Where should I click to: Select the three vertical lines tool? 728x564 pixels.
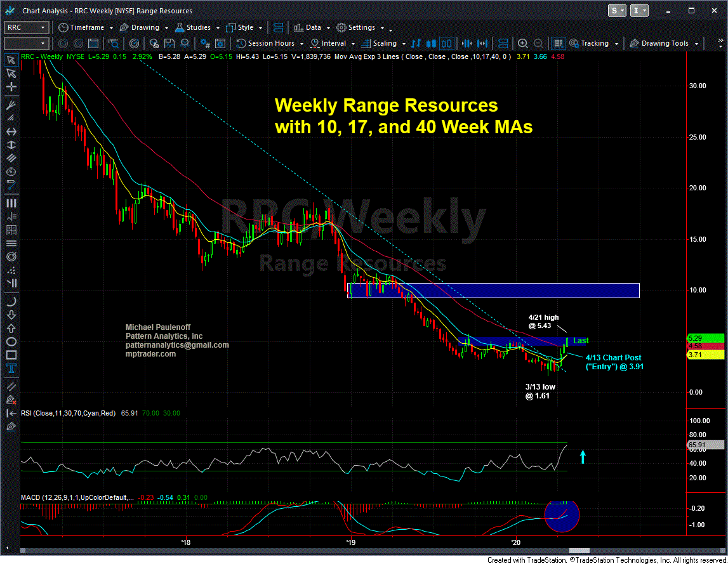coord(11,203)
